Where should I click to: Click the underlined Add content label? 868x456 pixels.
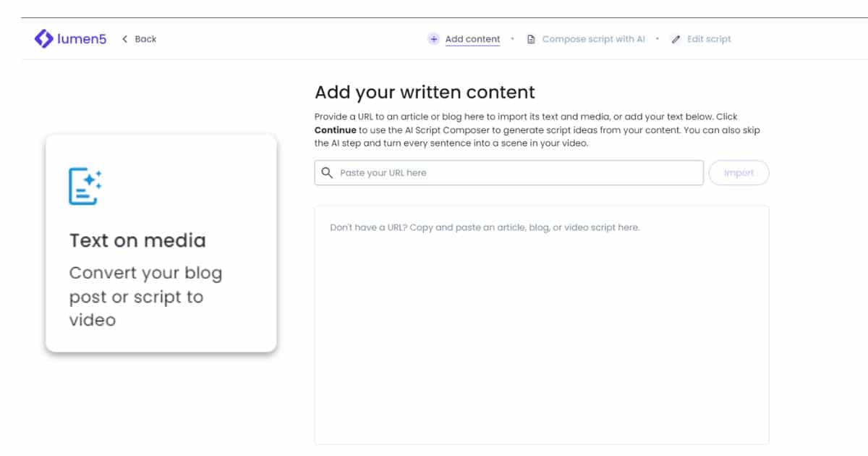[472, 38]
